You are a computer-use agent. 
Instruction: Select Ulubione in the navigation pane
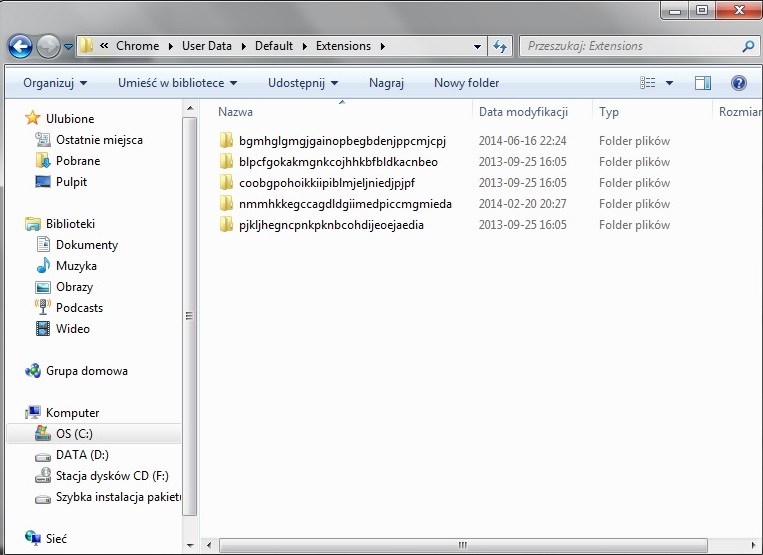[70, 119]
